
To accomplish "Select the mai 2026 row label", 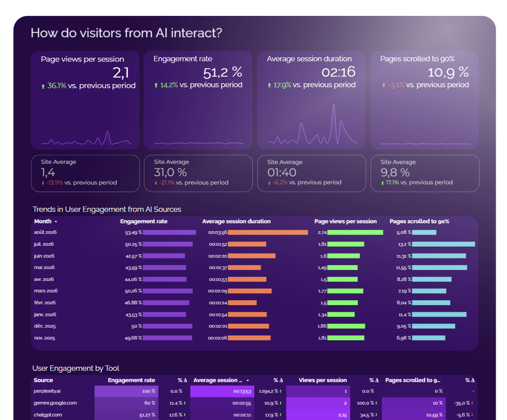I will (44, 268).
